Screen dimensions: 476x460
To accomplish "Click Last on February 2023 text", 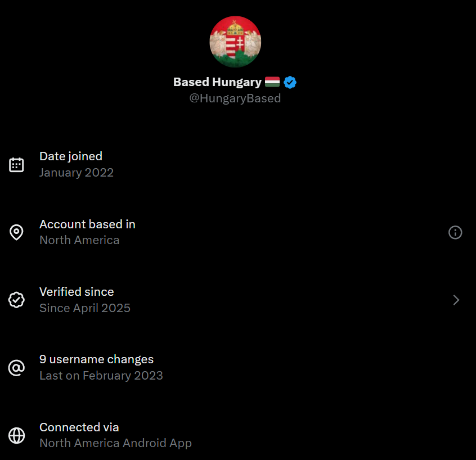I will 101,376.
